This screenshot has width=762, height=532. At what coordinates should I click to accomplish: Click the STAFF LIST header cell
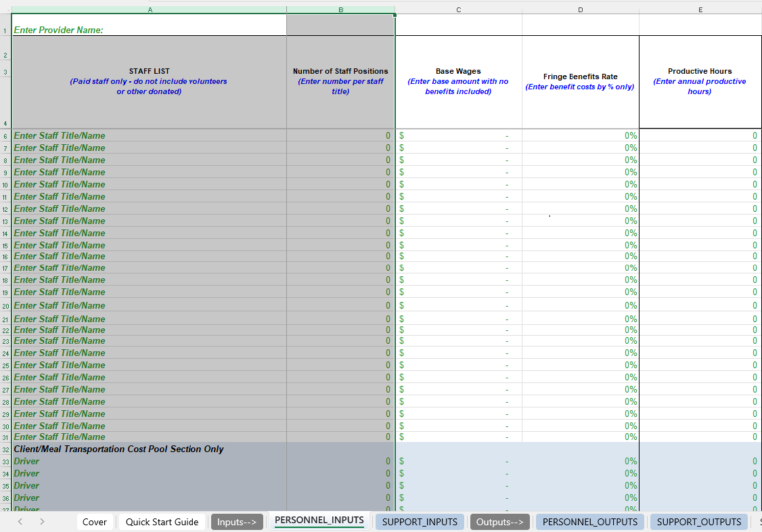(149, 81)
